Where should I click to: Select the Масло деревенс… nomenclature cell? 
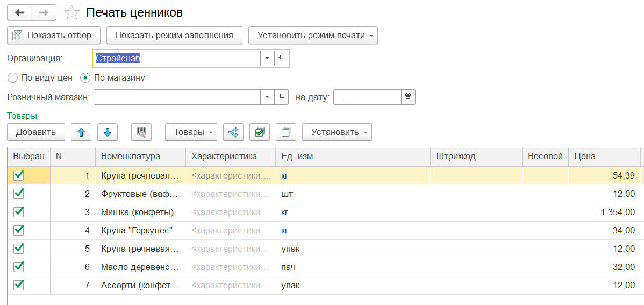(x=140, y=267)
